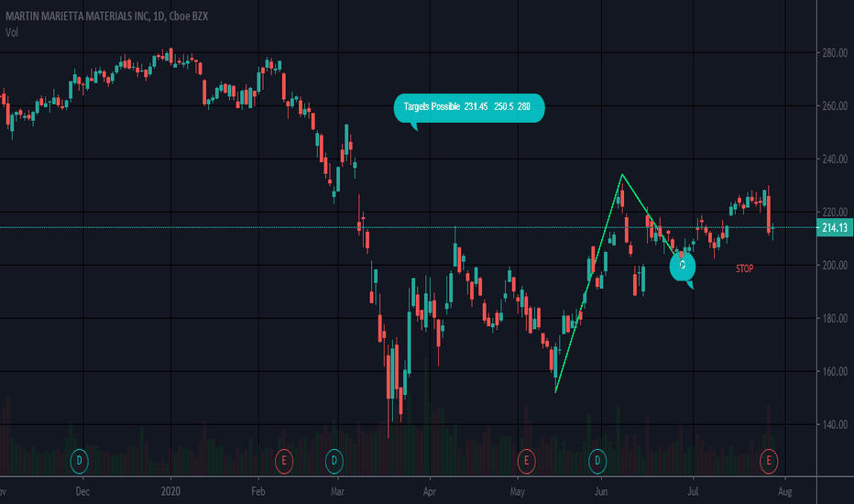Click the March dividend D marker

[334, 462]
